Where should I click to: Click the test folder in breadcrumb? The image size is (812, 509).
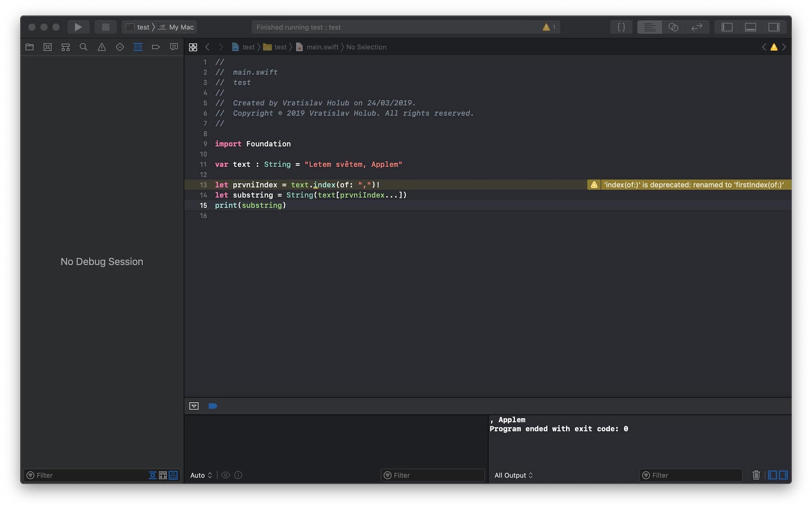point(275,47)
